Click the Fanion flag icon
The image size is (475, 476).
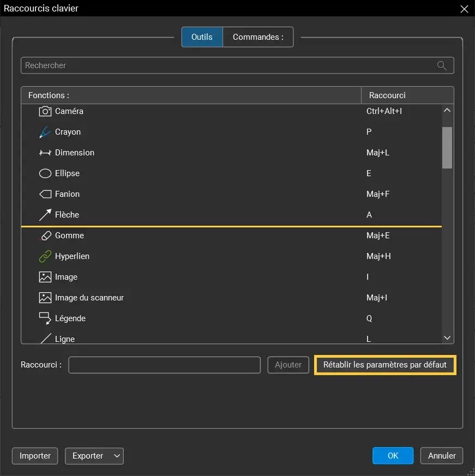(44, 194)
